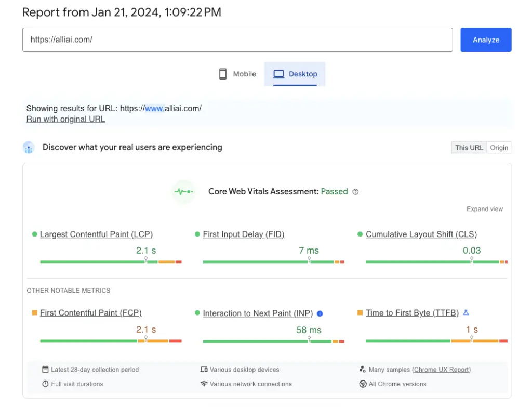532x407 pixels.
Task: Click Full visit durations text
Action: click(x=77, y=384)
